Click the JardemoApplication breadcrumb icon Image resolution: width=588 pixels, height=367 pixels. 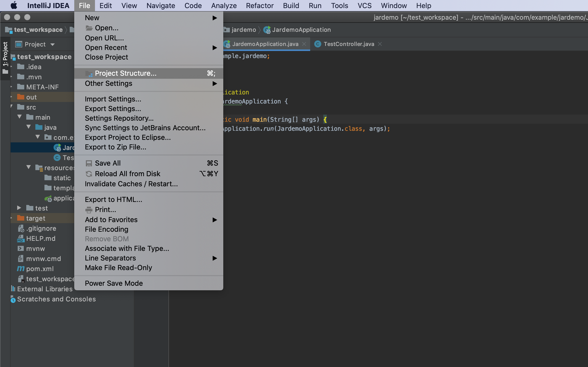[267, 30]
